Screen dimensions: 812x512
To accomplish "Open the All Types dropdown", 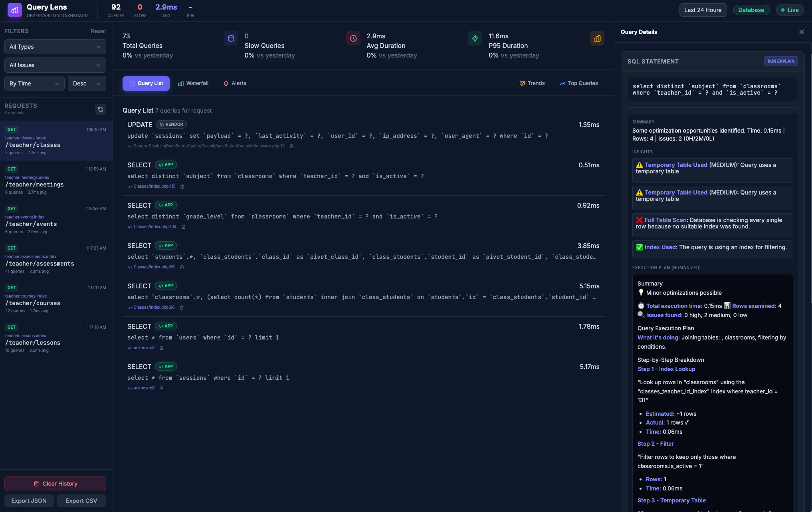I will point(55,47).
